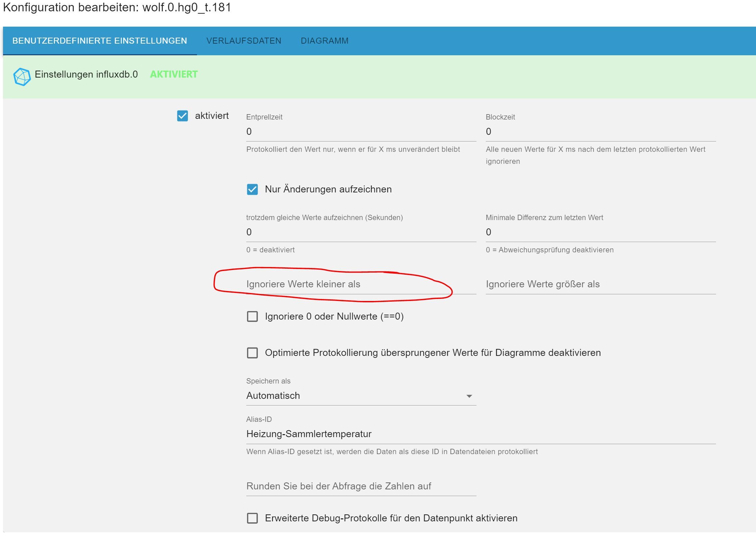
Task: Open the Speichern als dropdown arrow
Action: coord(469,396)
